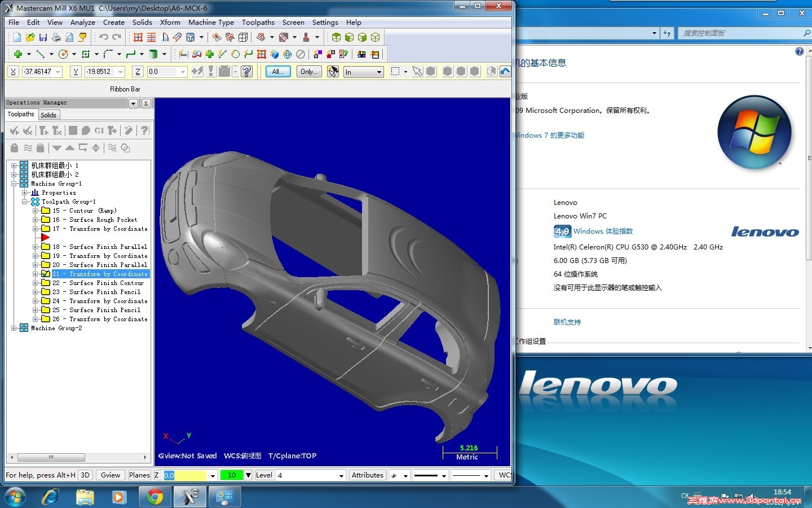812x508 pixels.
Task: Open the Level dropdown in status bar
Action: (341, 476)
